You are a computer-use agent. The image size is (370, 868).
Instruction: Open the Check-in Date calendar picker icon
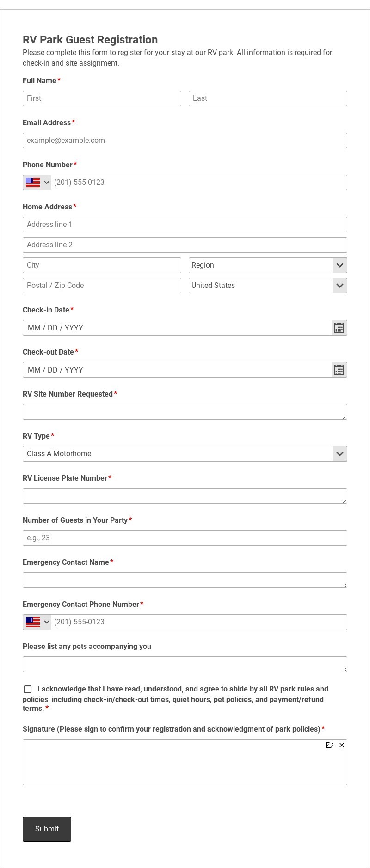tap(339, 328)
